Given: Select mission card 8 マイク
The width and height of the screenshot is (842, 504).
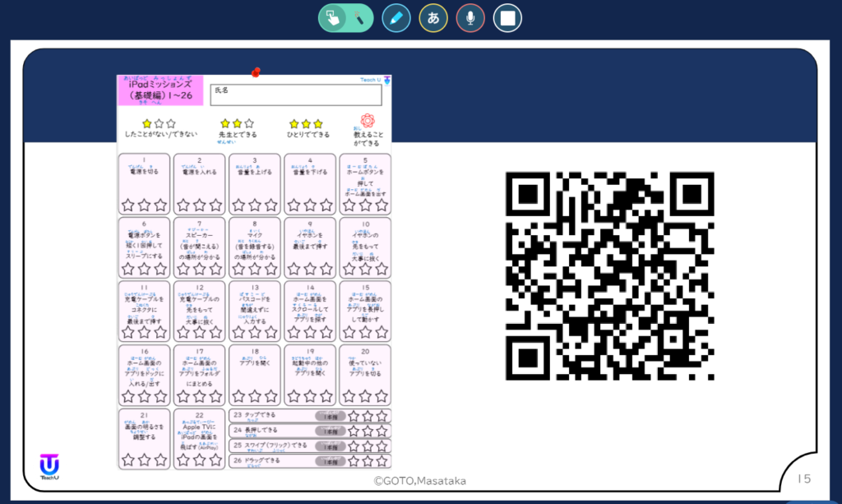Looking at the screenshot, I should pyautogui.click(x=254, y=247).
